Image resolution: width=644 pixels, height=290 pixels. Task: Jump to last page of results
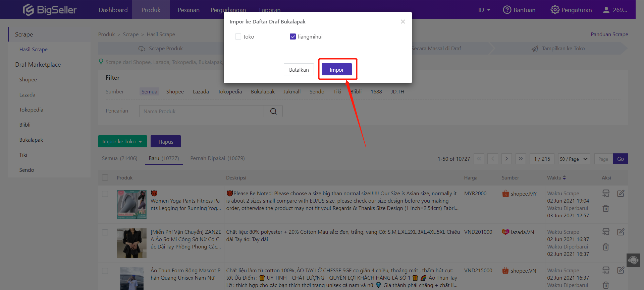(x=521, y=159)
